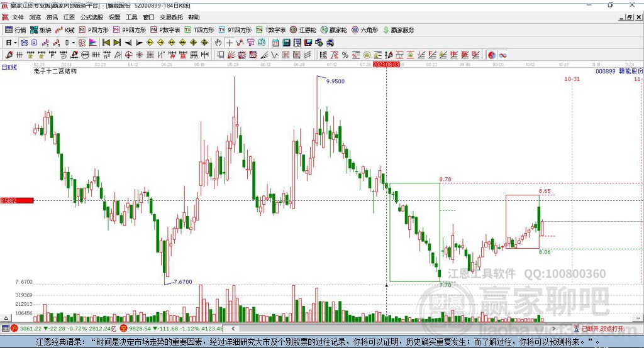Open the P四方形 tool

point(94,30)
